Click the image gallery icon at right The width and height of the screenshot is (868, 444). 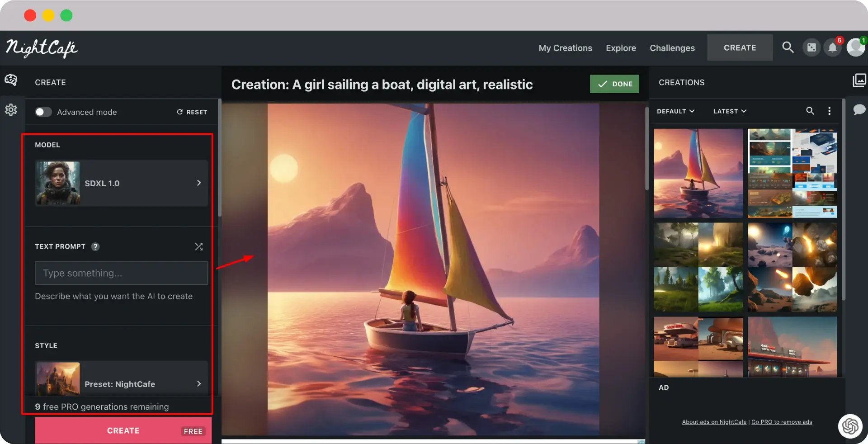859,80
